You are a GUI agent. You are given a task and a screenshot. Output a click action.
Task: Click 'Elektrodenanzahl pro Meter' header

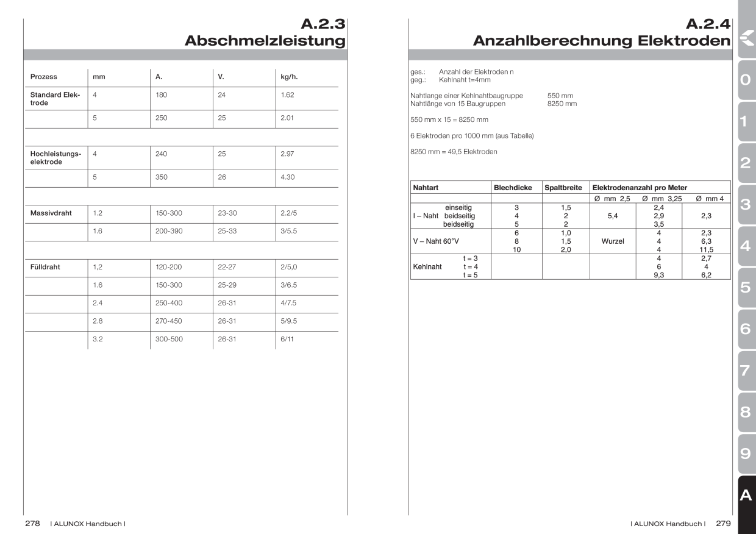640,188
